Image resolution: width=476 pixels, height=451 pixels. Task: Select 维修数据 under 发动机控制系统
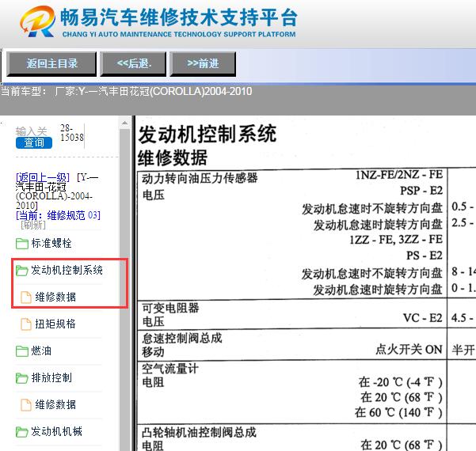(x=55, y=297)
